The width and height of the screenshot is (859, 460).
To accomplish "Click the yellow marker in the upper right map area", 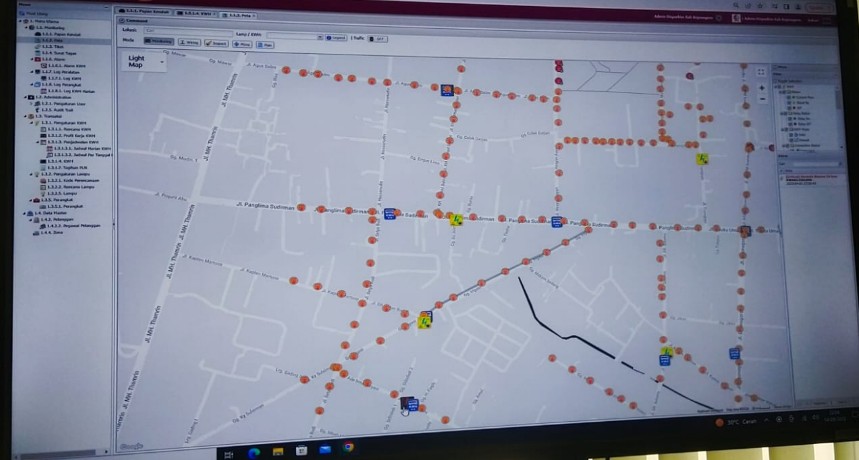I will (x=703, y=158).
